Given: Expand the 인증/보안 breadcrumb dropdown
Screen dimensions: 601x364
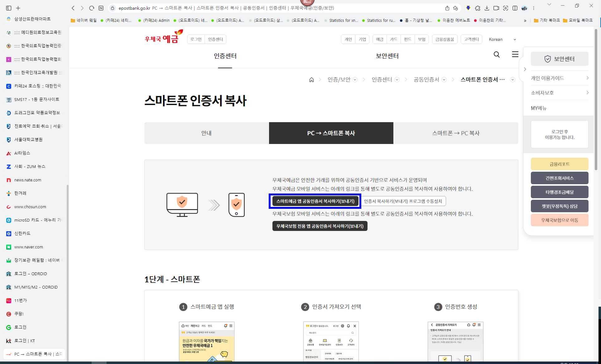Looking at the screenshot, I should point(355,80).
